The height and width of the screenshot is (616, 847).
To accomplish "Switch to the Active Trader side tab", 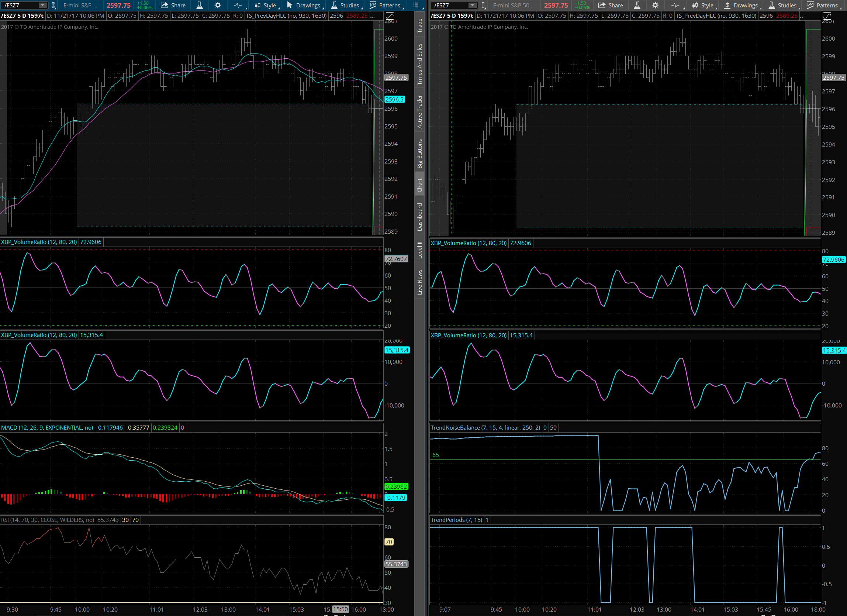I will [x=420, y=112].
